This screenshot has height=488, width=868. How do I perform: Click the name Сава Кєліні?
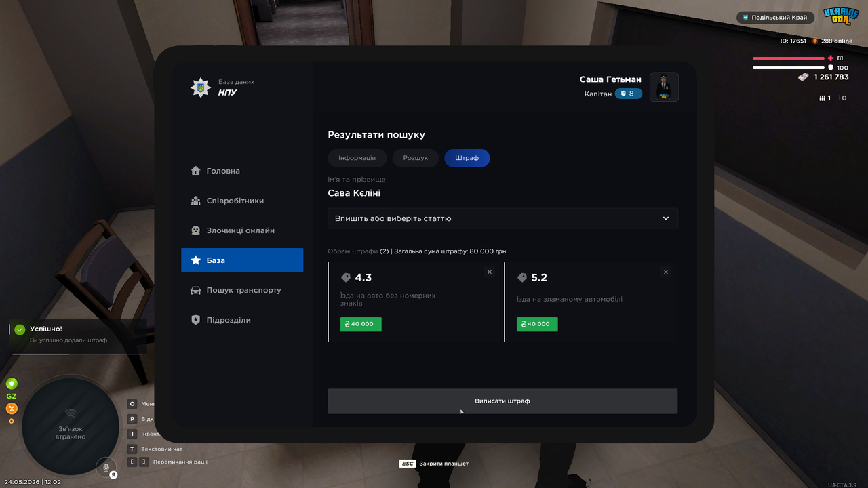pyautogui.click(x=354, y=193)
